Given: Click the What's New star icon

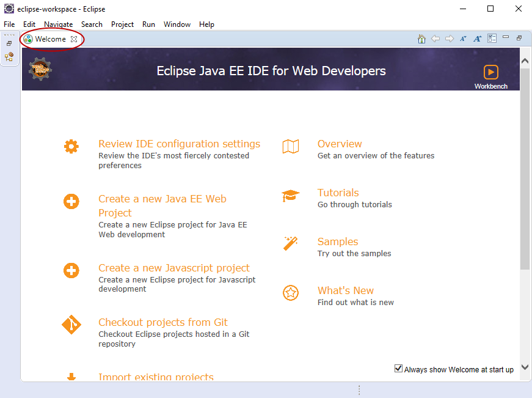Looking at the screenshot, I should click(x=291, y=293).
